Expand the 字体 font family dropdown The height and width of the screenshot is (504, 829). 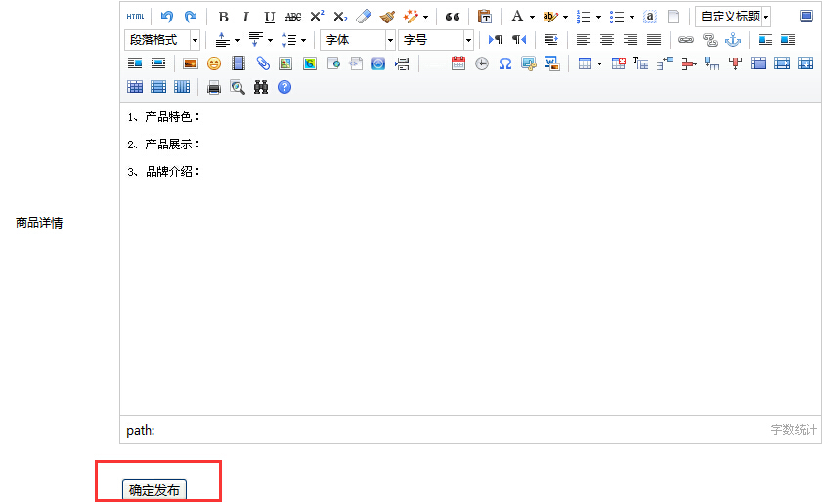click(x=358, y=40)
